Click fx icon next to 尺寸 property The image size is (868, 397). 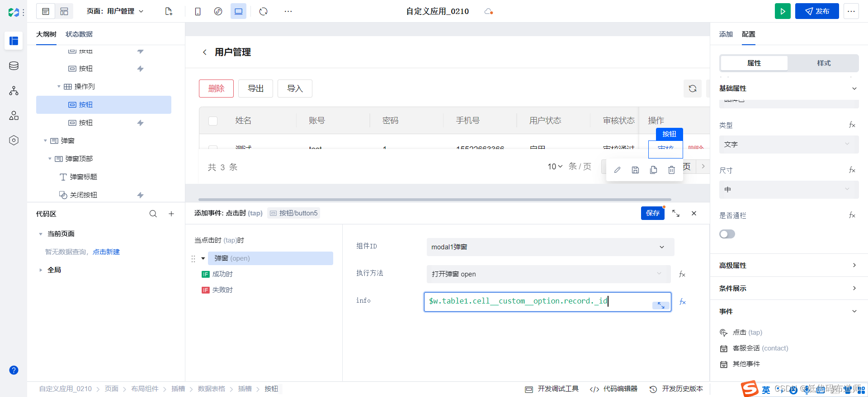click(x=852, y=170)
